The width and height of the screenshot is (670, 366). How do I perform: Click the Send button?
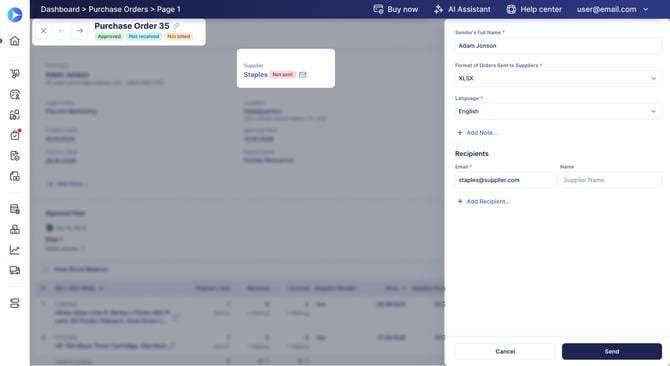(611, 351)
